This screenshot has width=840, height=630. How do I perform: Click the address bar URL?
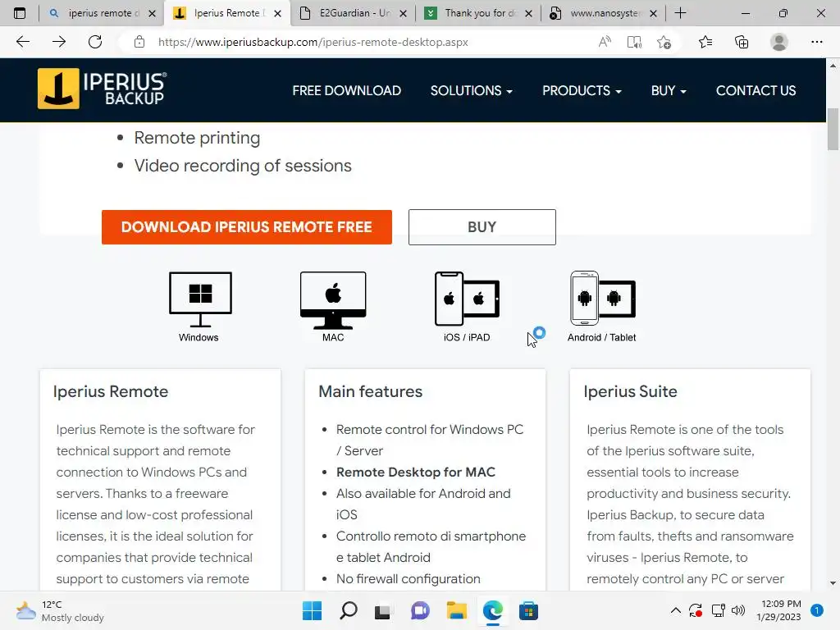313,43
